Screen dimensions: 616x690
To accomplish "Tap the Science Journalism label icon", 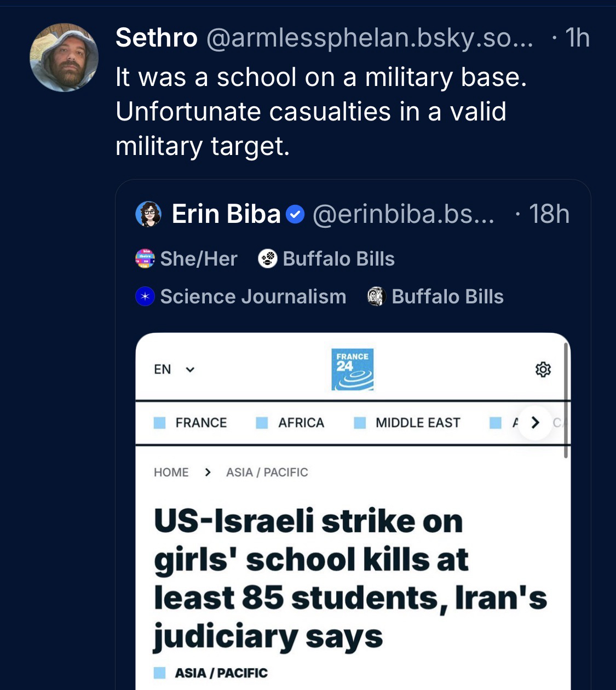I will pyautogui.click(x=145, y=296).
